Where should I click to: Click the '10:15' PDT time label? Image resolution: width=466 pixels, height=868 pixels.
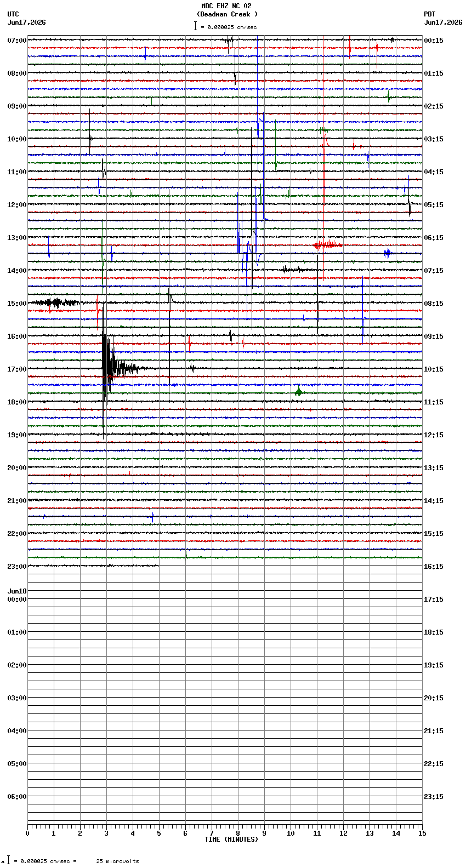(434, 369)
